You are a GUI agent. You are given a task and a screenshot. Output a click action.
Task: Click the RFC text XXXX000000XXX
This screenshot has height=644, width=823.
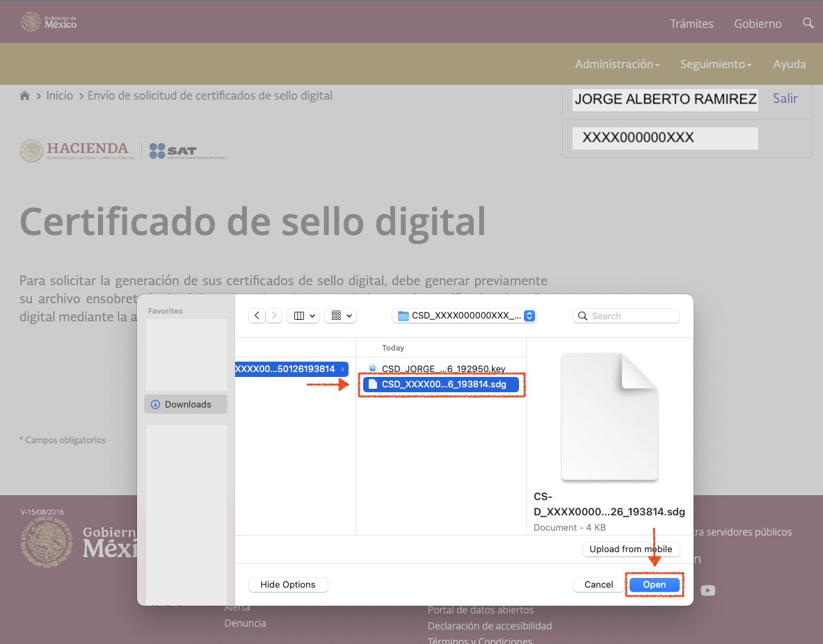click(638, 138)
